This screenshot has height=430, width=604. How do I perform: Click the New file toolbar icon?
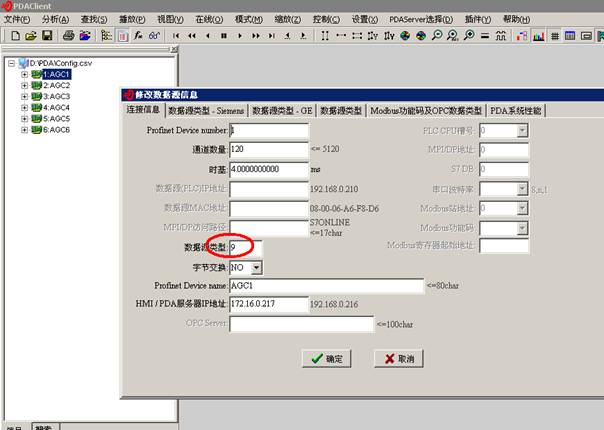click(15, 36)
